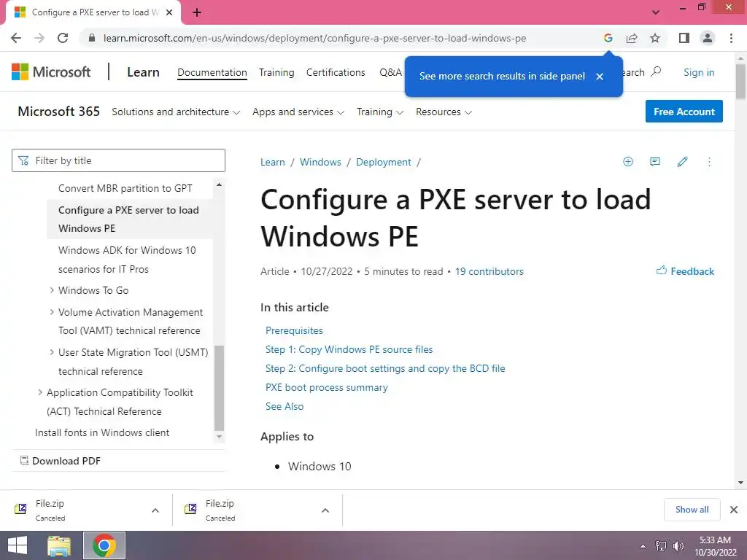Click the Download PDF option
This screenshot has width=747, height=560.
tap(61, 461)
